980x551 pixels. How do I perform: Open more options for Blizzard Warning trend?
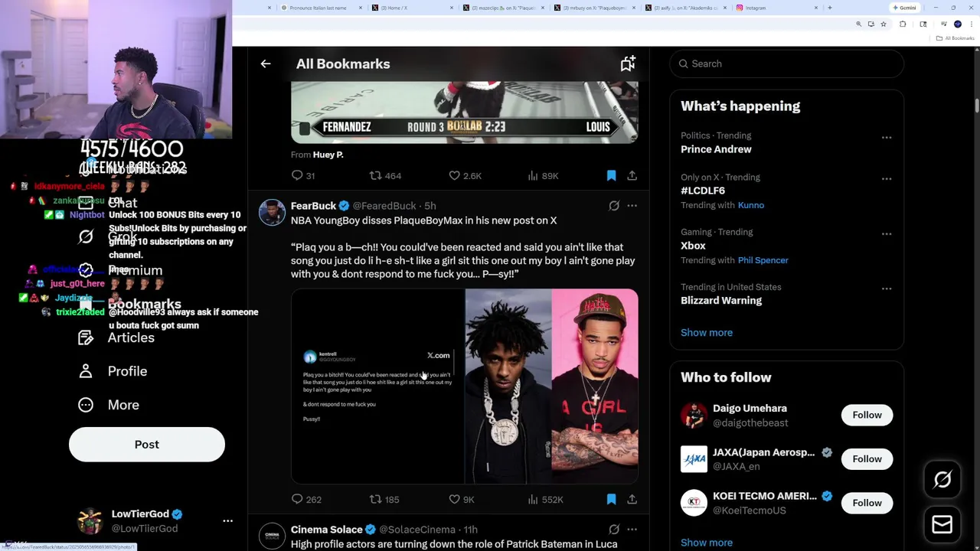pyautogui.click(x=887, y=289)
